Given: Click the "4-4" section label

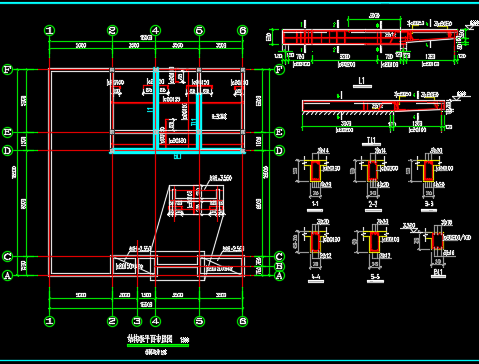Looking at the screenshot, I should pyautogui.click(x=315, y=276).
